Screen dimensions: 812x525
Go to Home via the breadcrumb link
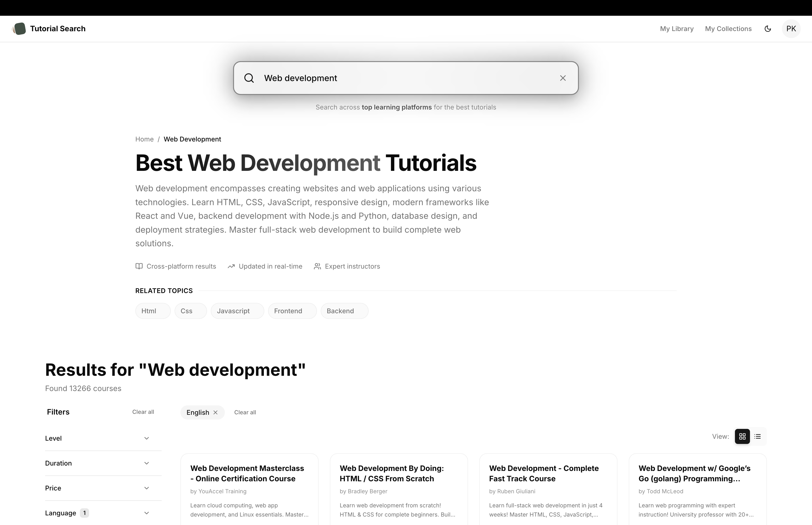[144, 139]
